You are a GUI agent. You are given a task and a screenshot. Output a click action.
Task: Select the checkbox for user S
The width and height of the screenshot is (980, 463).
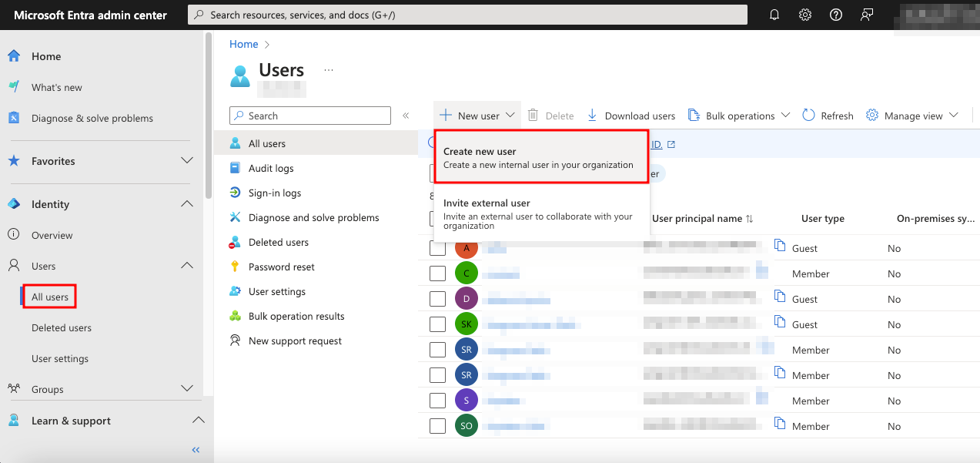pos(437,401)
